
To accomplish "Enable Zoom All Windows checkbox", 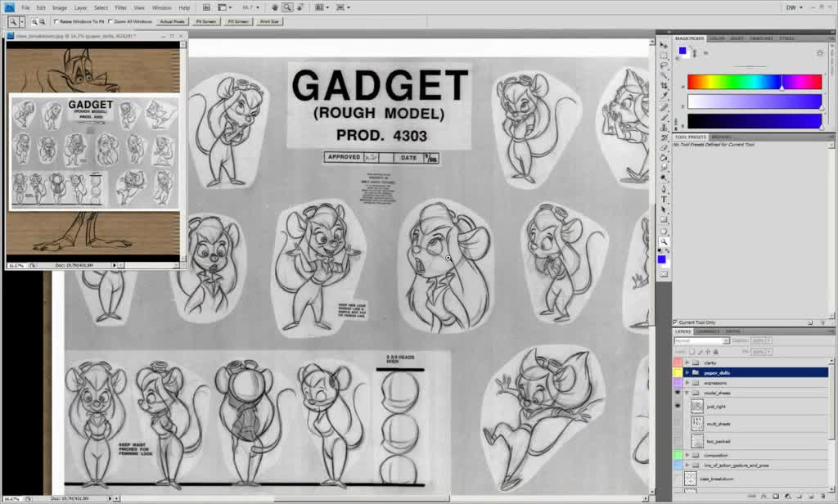I will click(x=110, y=22).
